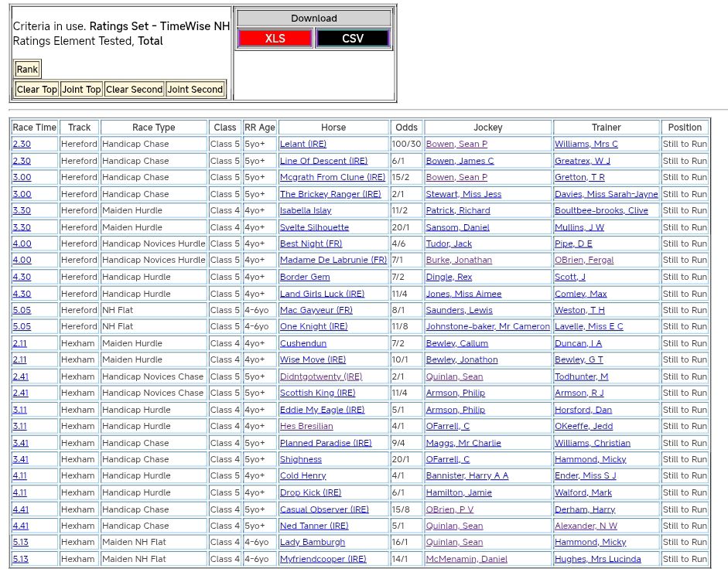The height and width of the screenshot is (579, 728).
Task: Open jockey link Stewart, Miss Jess
Action: 463,194
